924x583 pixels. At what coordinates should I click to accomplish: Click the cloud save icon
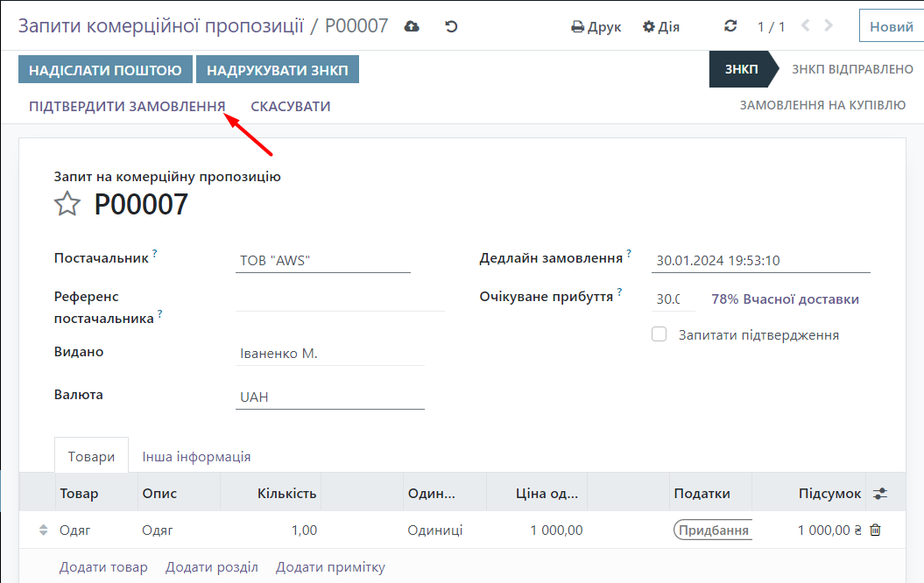click(x=412, y=26)
